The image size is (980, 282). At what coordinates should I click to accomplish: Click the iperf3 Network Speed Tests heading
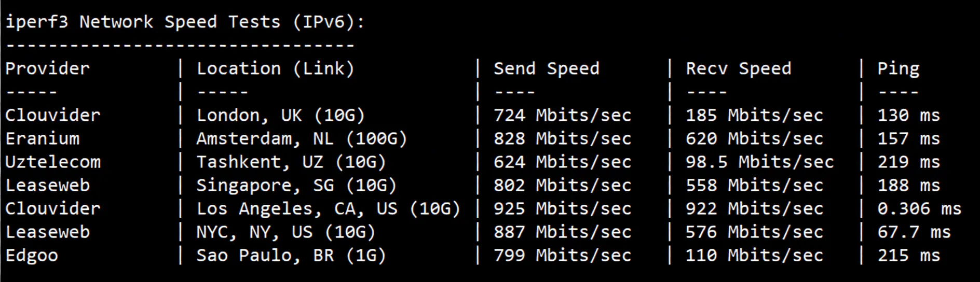(185, 22)
